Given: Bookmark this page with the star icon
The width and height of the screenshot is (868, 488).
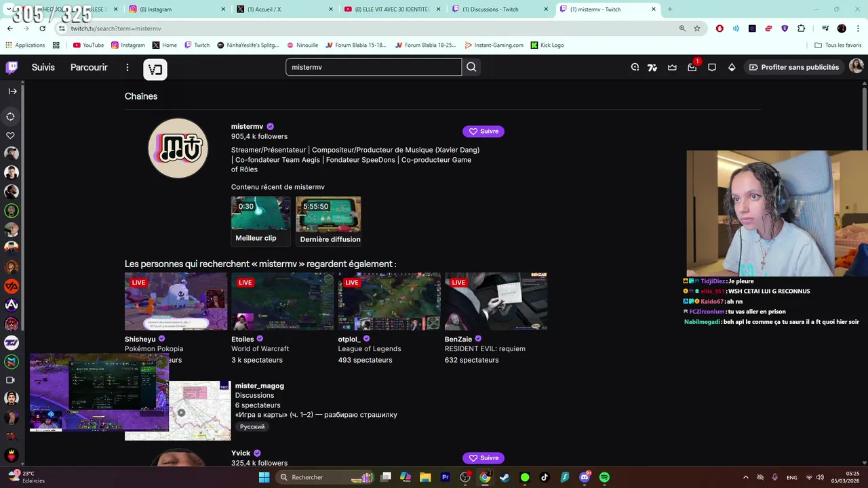Looking at the screenshot, I should point(697,28).
